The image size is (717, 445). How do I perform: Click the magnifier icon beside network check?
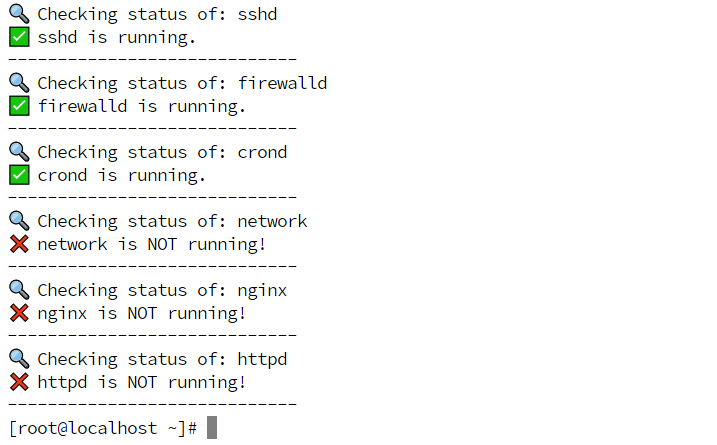[x=19, y=221]
